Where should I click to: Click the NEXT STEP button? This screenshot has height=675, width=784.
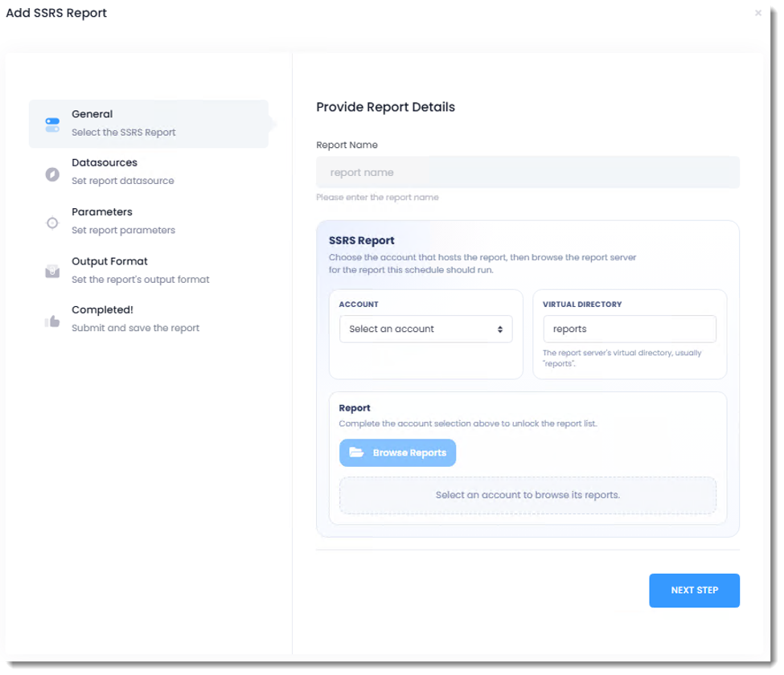[x=695, y=591]
